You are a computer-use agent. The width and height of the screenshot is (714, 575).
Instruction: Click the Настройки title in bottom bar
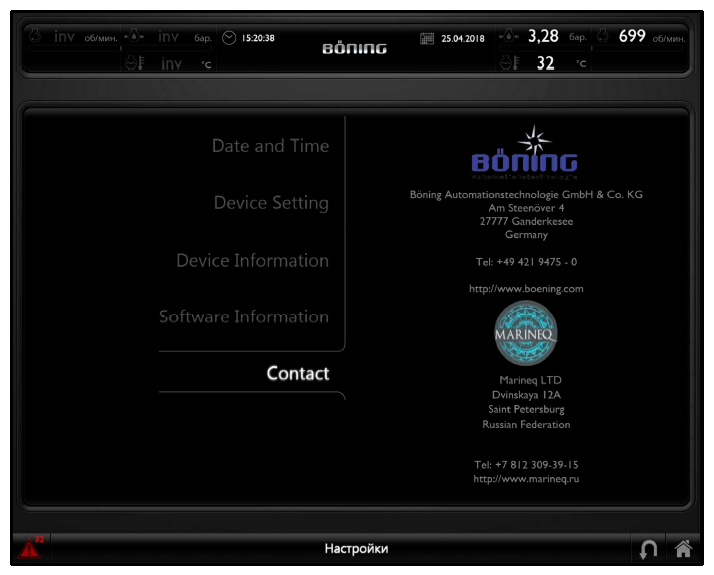(x=356, y=548)
